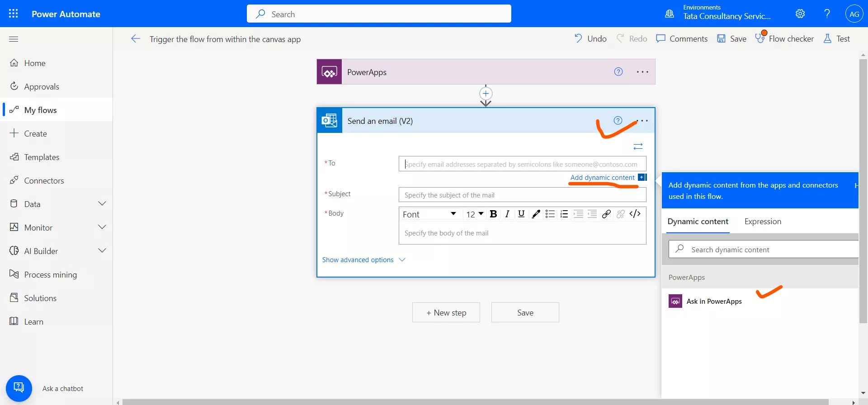Open the settings gear
The image size is (868, 405).
[800, 14]
